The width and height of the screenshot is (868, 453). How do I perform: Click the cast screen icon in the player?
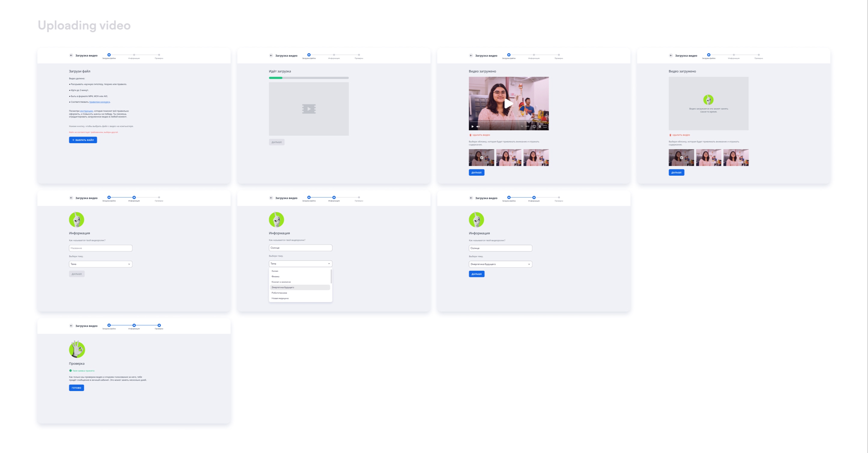534,127
